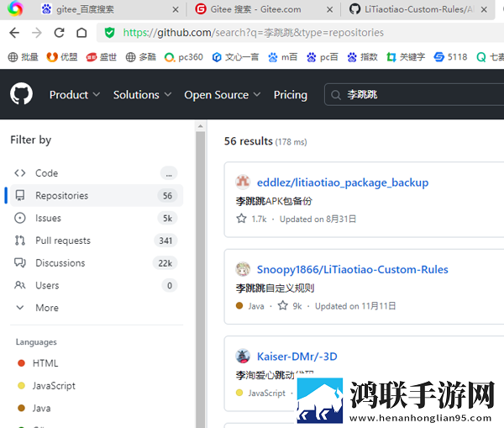Click the Repositories filter icon
504x428 pixels.
click(20, 196)
